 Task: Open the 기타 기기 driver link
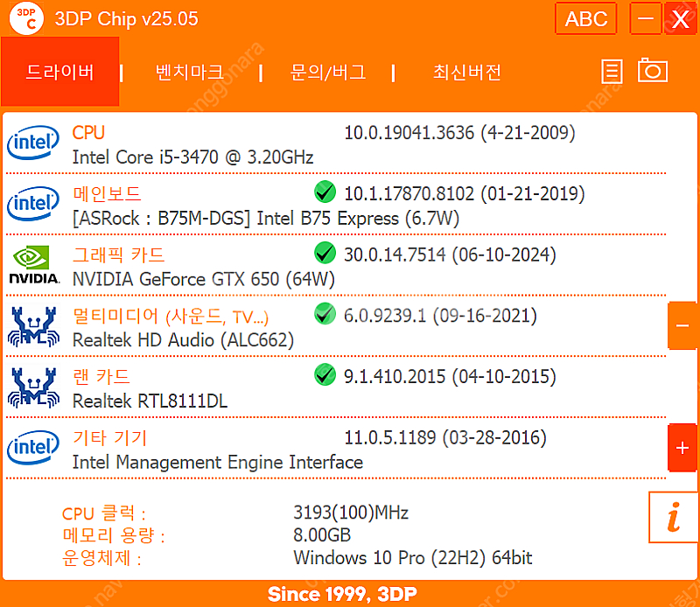[x=110, y=438]
